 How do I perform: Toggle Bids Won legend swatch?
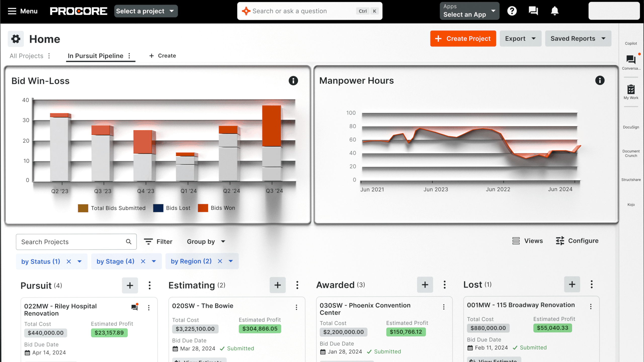pos(203,208)
